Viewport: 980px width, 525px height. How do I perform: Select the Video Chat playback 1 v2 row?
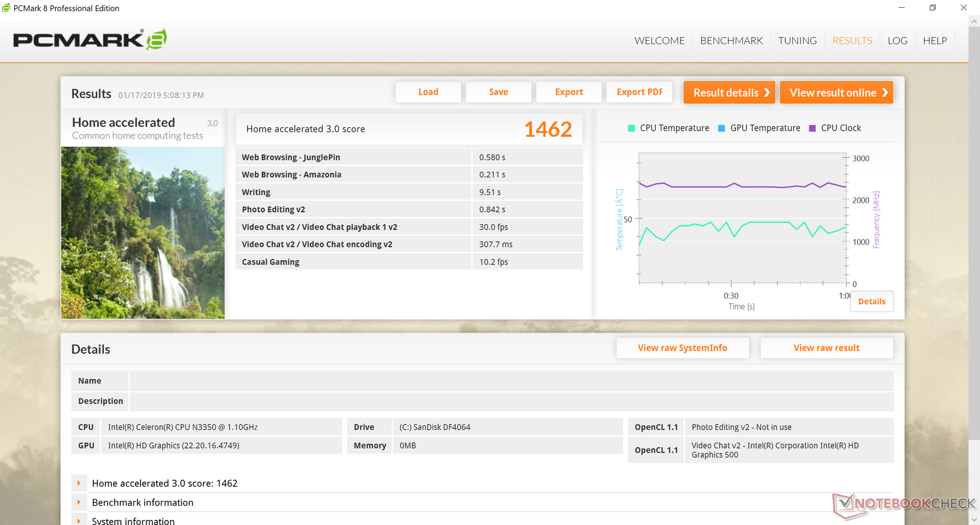pos(409,227)
